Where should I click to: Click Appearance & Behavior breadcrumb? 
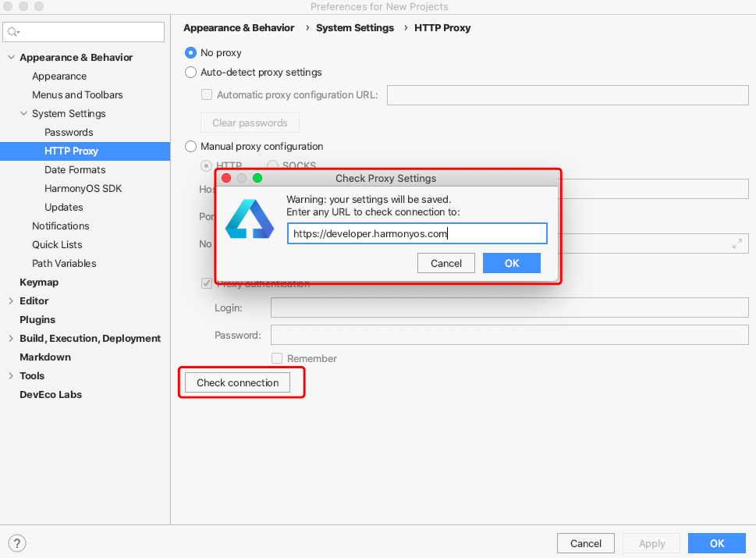point(239,28)
